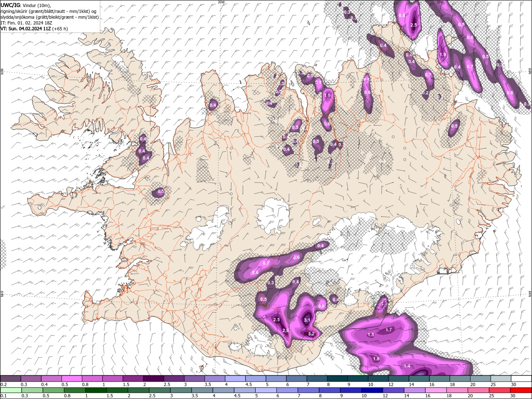Click the white swatch ending the upper legend row
532x399 pixels.
[x=521, y=379]
